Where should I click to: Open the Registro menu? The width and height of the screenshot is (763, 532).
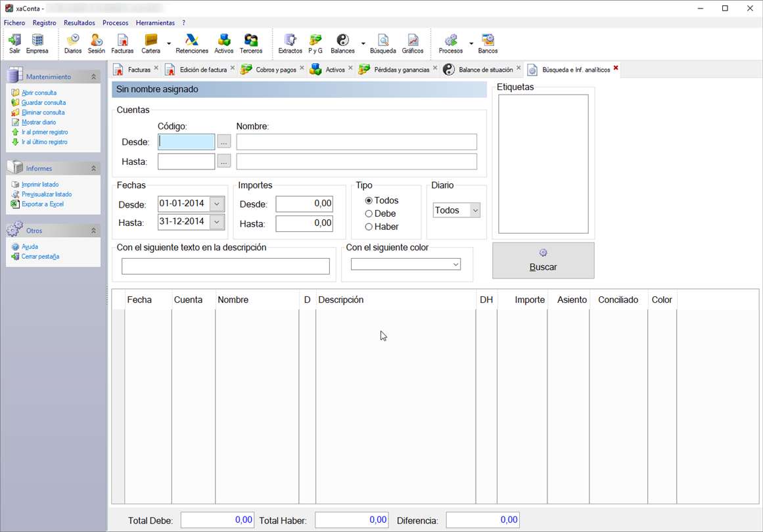tap(44, 23)
